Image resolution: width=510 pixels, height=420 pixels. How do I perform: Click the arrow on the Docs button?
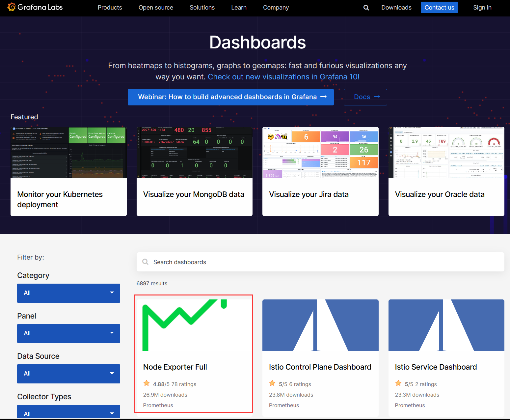377,97
